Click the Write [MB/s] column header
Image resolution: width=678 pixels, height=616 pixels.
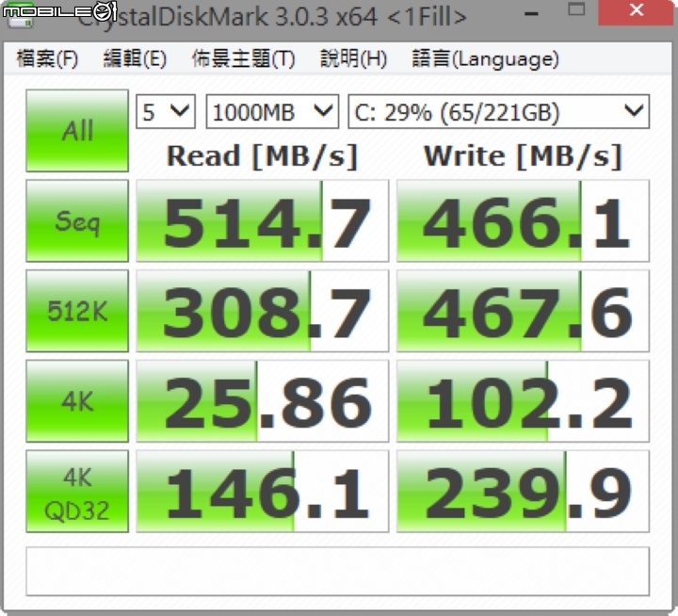coord(523,155)
